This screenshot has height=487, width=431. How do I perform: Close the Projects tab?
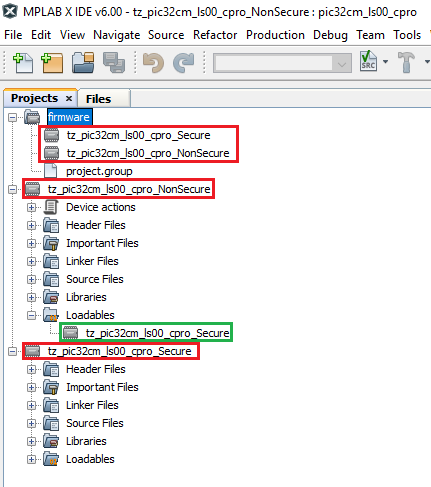(x=69, y=99)
